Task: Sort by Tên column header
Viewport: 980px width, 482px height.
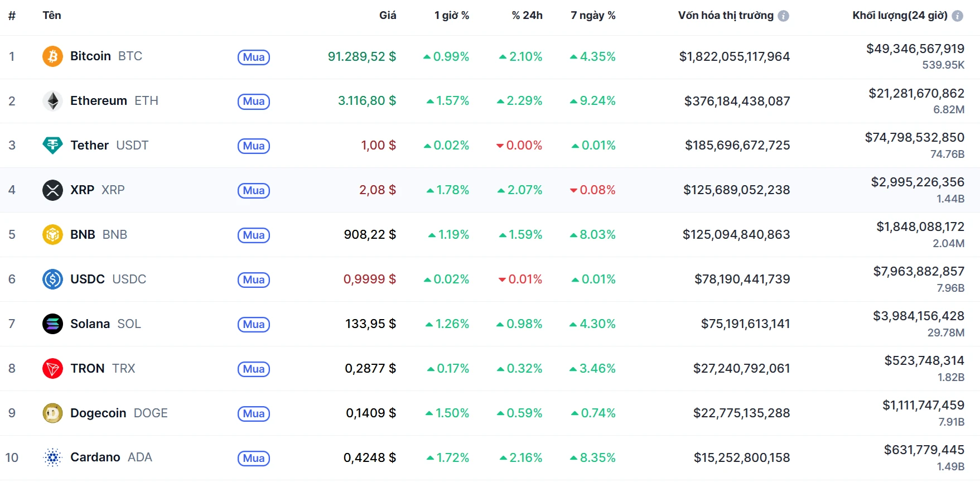Action: pyautogui.click(x=52, y=16)
